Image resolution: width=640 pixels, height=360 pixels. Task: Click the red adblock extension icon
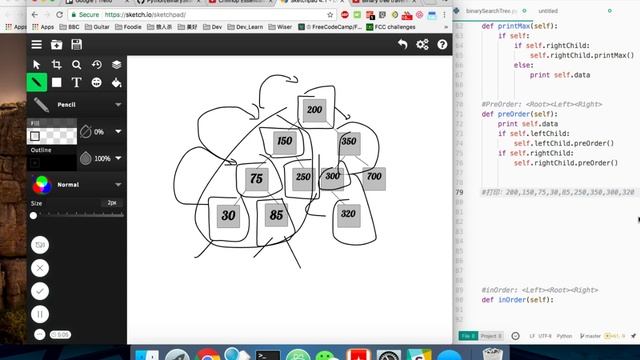345,15
